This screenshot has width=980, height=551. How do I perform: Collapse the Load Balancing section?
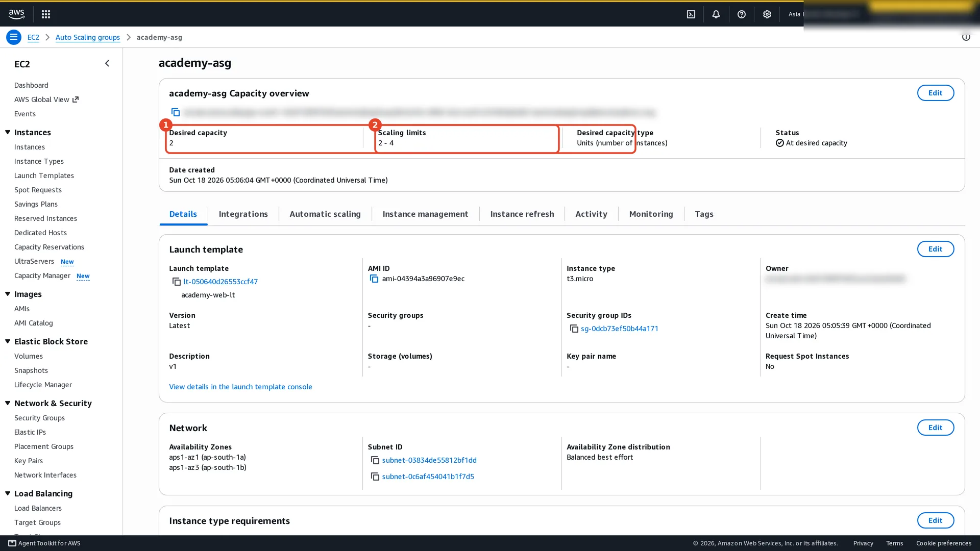[8, 493]
